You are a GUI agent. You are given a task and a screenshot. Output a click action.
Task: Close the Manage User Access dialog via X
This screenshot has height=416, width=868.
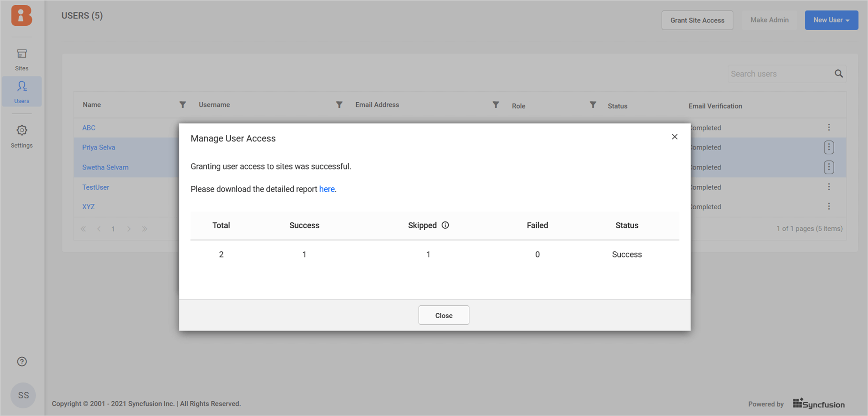point(675,137)
